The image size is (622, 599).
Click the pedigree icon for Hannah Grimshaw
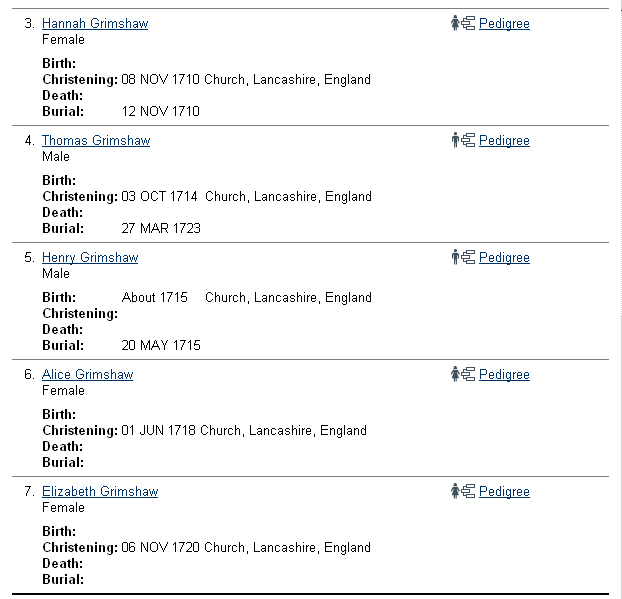point(462,23)
